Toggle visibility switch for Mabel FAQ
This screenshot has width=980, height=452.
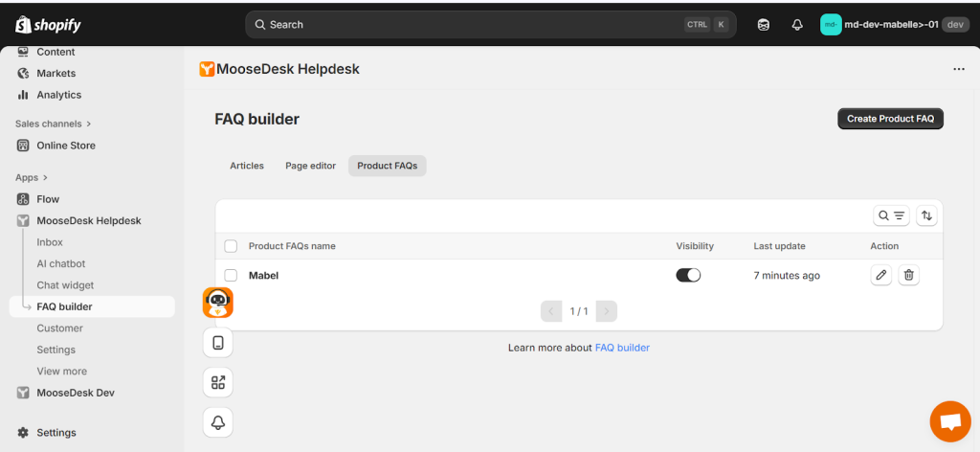[688, 276]
